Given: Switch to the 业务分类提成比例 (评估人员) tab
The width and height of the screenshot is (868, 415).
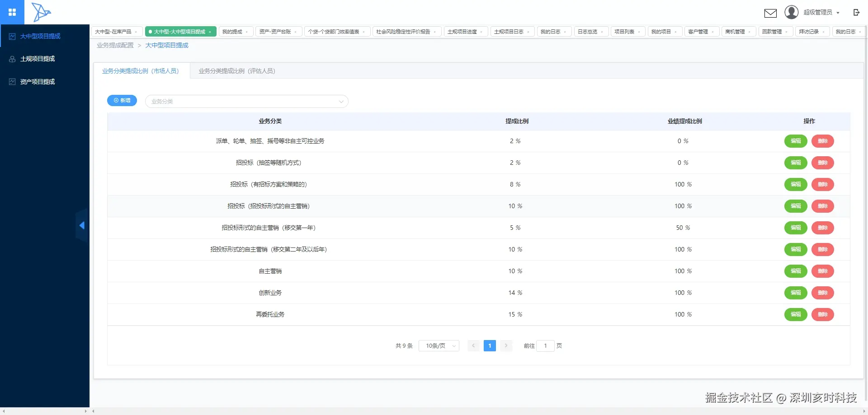Looking at the screenshot, I should pyautogui.click(x=237, y=71).
